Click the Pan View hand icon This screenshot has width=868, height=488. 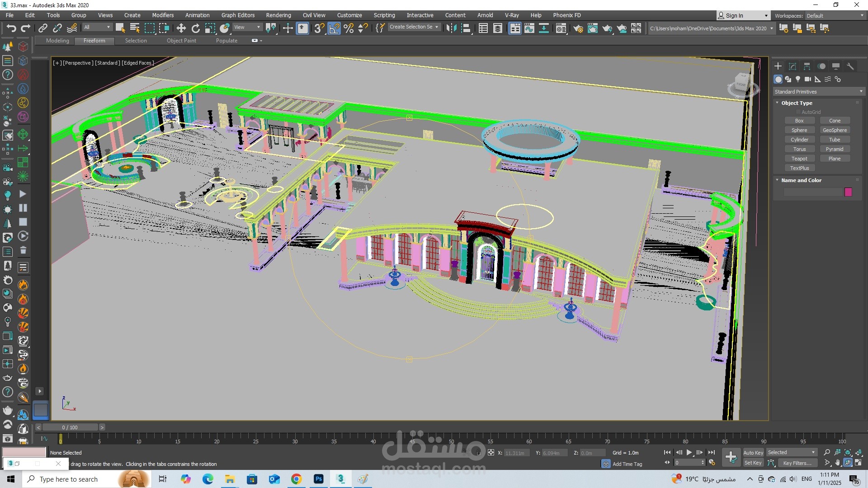[837, 463]
